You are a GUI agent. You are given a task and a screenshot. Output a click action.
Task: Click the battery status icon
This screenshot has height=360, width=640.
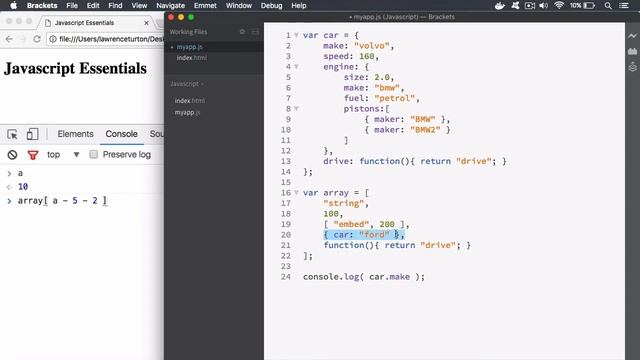(589, 5)
